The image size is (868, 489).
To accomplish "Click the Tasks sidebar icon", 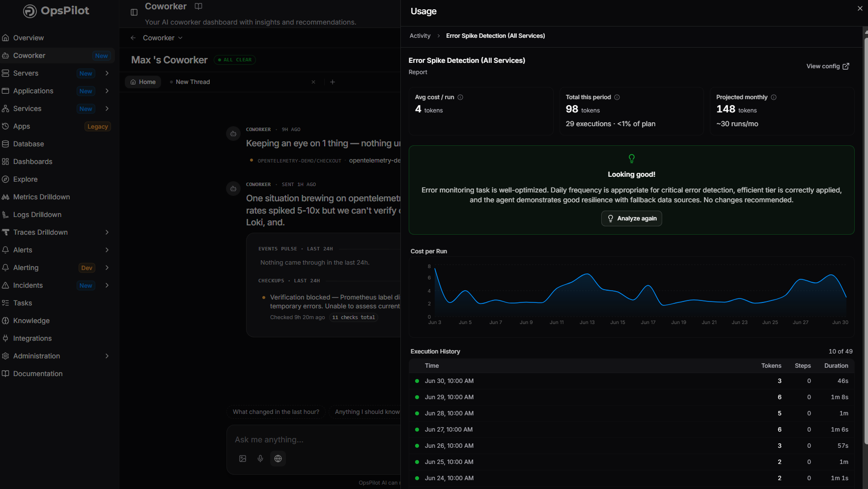I will click(5, 303).
